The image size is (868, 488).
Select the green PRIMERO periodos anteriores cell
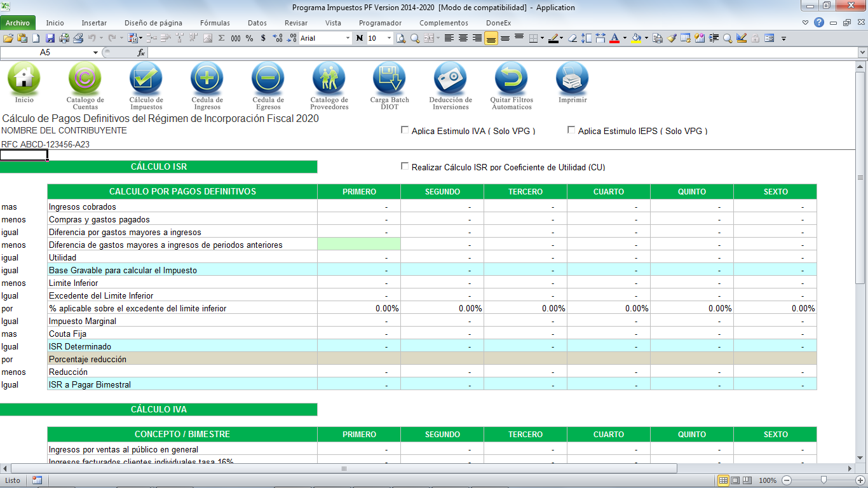(359, 245)
